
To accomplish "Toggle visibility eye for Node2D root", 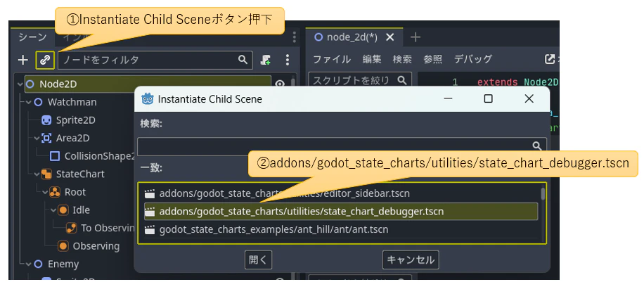I will [280, 84].
